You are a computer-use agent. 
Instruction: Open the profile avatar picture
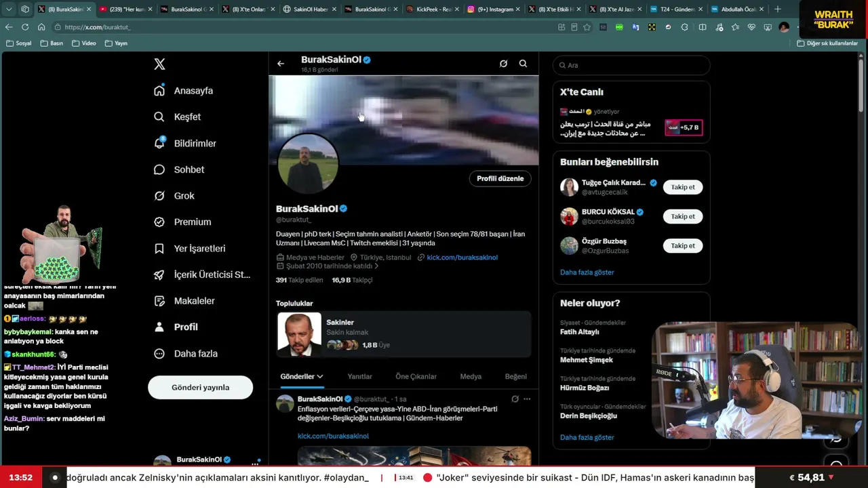pyautogui.click(x=307, y=163)
